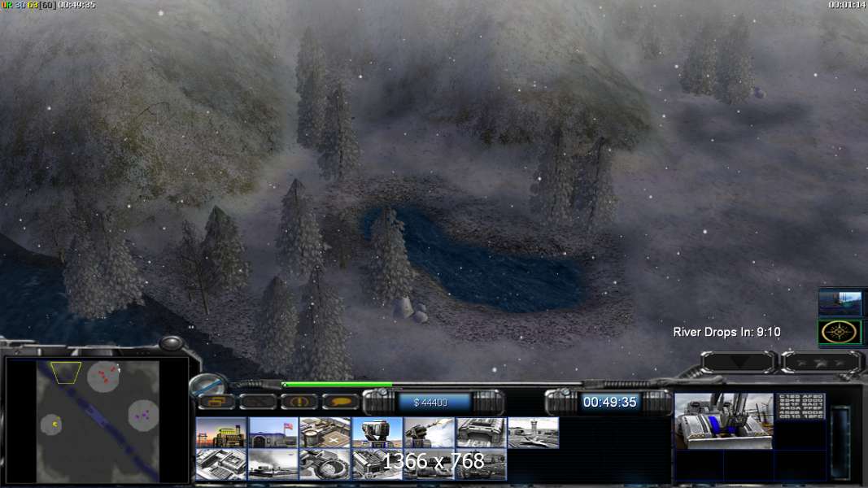Select grayed-out smoky structure below the Barracks
Image resolution: width=868 pixels, height=488 pixels.
273,464
